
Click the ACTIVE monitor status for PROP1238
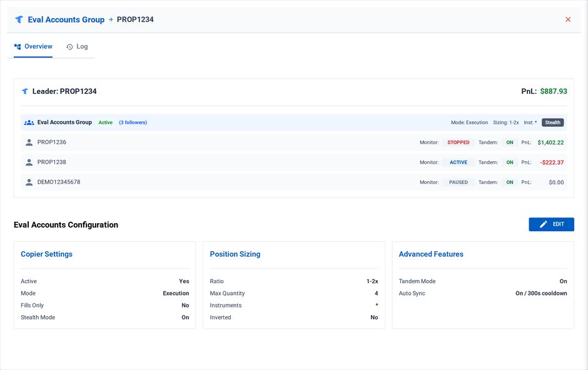[459, 162]
